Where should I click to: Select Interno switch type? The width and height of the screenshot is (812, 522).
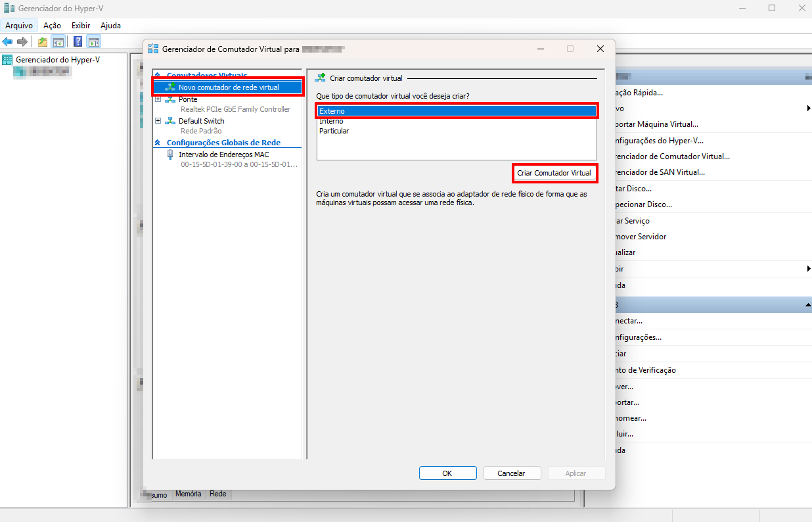(x=331, y=121)
